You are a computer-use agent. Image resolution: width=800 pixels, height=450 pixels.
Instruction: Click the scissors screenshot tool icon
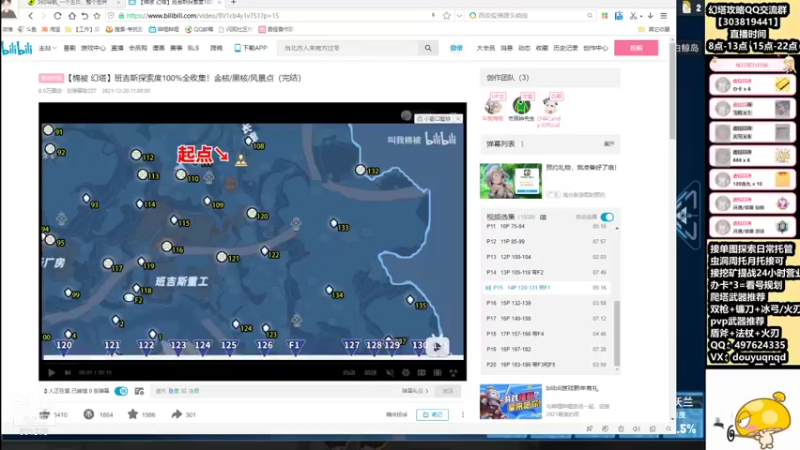click(x=633, y=16)
